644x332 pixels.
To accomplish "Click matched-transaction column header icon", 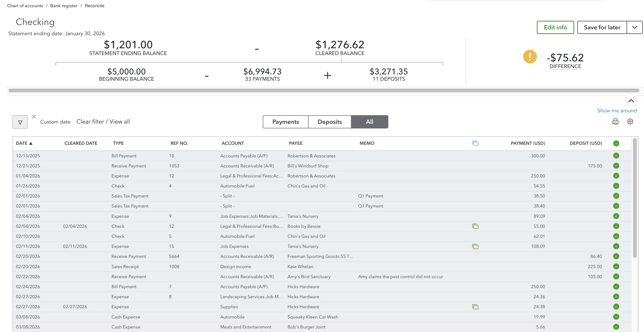I will click(x=475, y=143).
